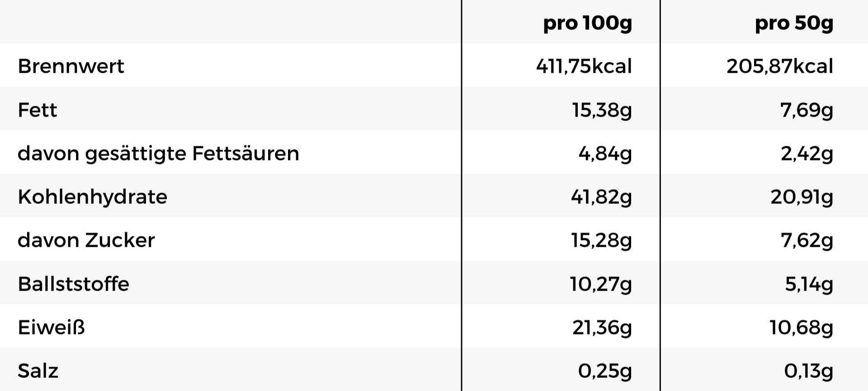The width and height of the screenshot is (868, 391).
Task: Click the 0,25g Salz value
Action: 605,372
